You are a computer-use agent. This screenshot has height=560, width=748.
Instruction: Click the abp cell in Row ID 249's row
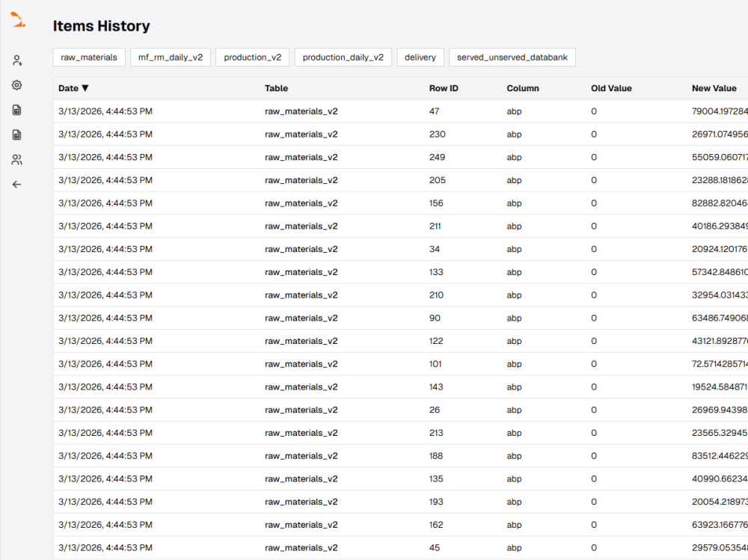(x=514, y=158)
